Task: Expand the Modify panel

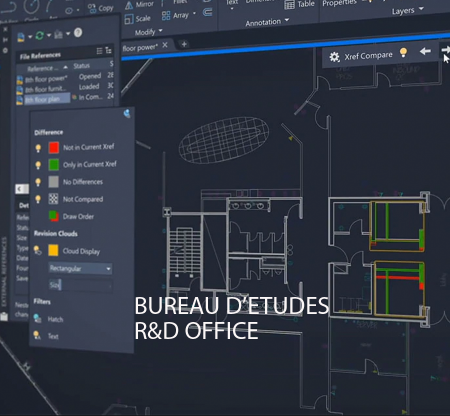Action: pyautogui.click(x=149, y=32)
